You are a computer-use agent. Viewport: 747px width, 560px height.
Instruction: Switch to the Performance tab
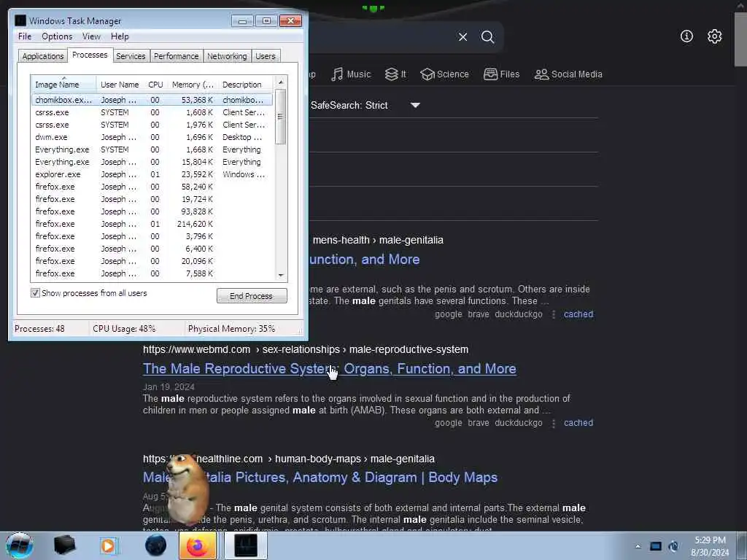coord(176,56)
